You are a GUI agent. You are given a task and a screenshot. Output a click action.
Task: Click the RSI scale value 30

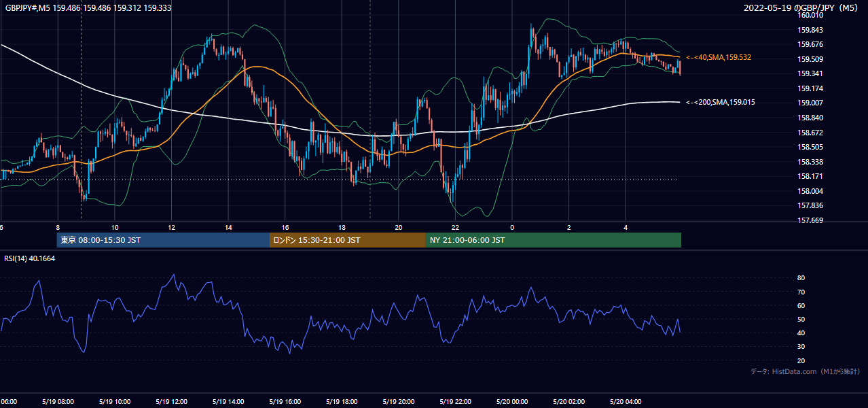pyautogui.click(x=801, y=347)
